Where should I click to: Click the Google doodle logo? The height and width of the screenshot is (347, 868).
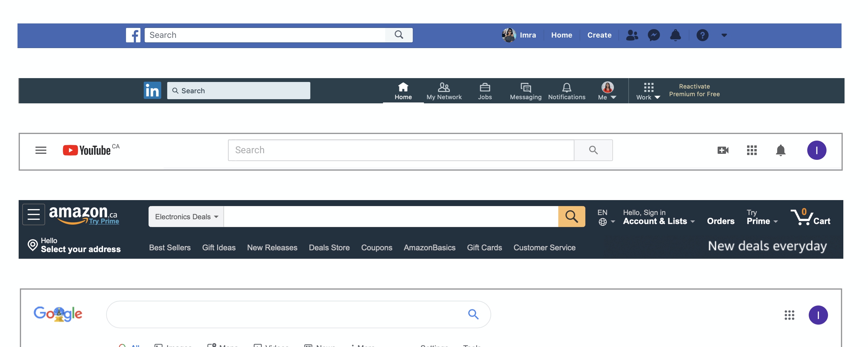pyautogui.click(x=58, y=314)
